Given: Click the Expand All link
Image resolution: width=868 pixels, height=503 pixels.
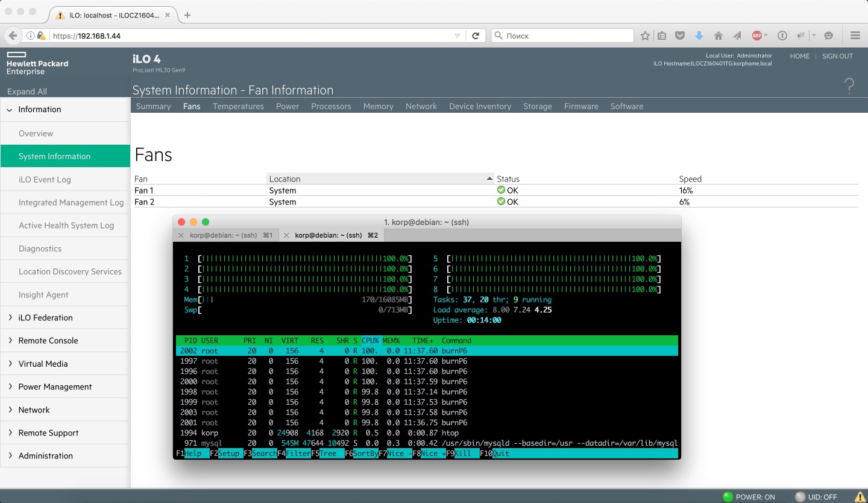Looking at the screenshot, I should [27, 92].
